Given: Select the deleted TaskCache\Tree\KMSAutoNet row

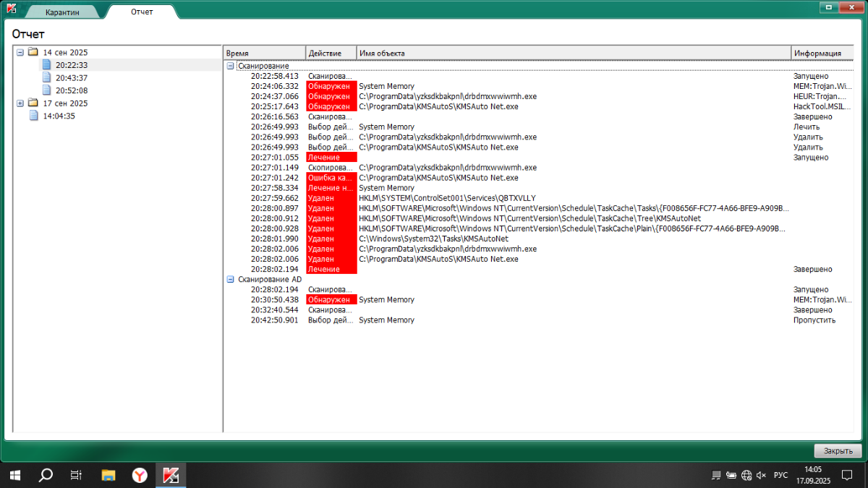Looking at the screenshot, I should point(538,218).
